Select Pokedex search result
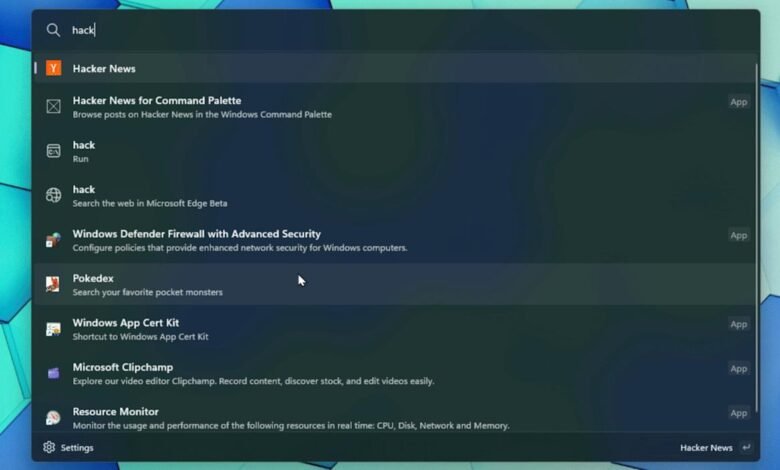This screenshot has width=780, height=470. 395,284
